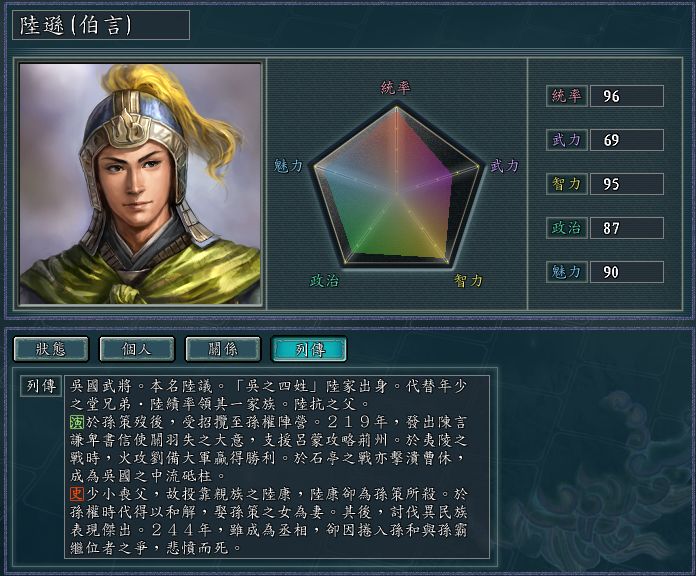Click the highlighted 列傳 tab
This screenshot has height=576, width=696.
(x=309, y=349)
